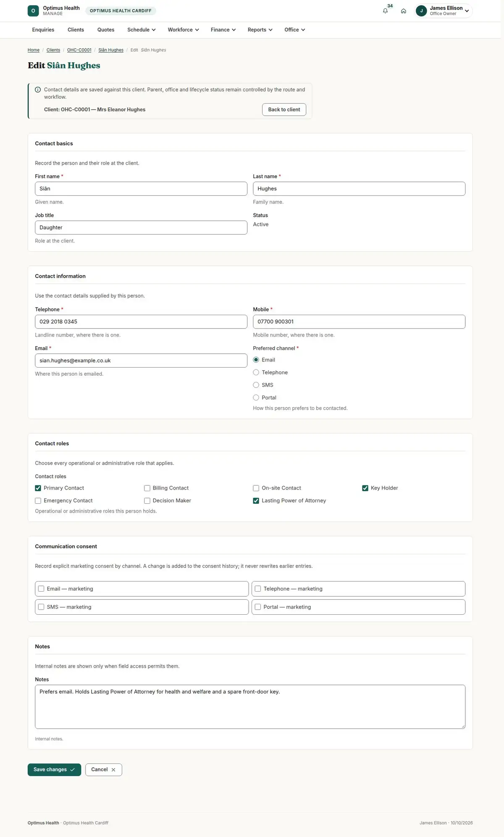Focus the Job title field

point(141,228)
